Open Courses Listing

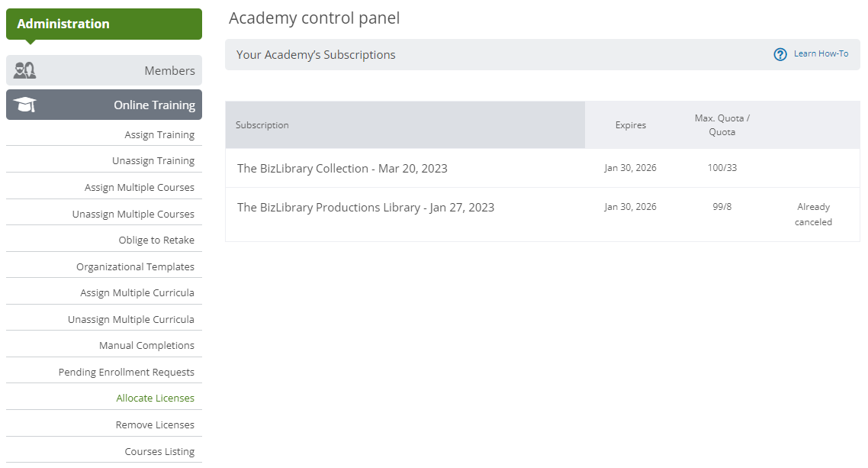159,451
